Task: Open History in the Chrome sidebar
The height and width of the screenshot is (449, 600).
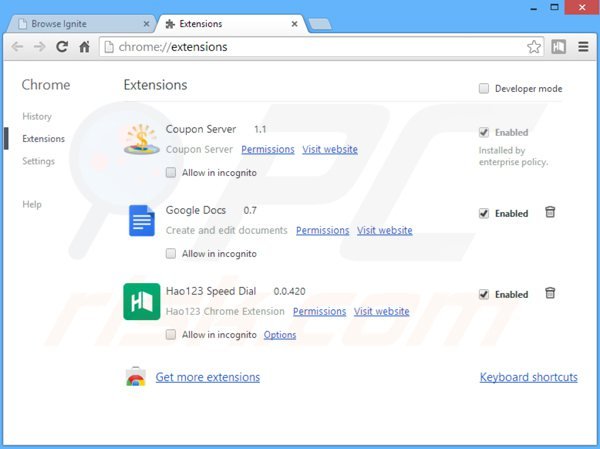Action: (x=37, y=116)
